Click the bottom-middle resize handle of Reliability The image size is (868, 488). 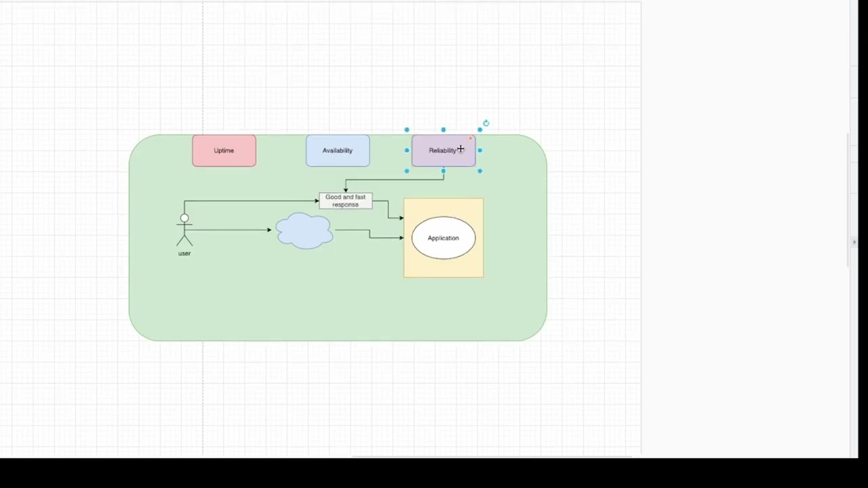tap(443, 171)
